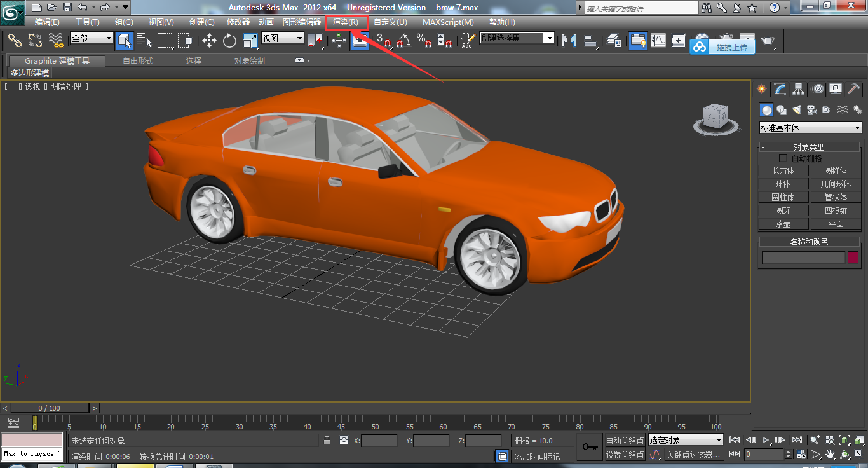Image resolution: width=868 pixels, height=468 pixels.
Task: Click the Mirror tool icon
Action: (x=569, y=41)
